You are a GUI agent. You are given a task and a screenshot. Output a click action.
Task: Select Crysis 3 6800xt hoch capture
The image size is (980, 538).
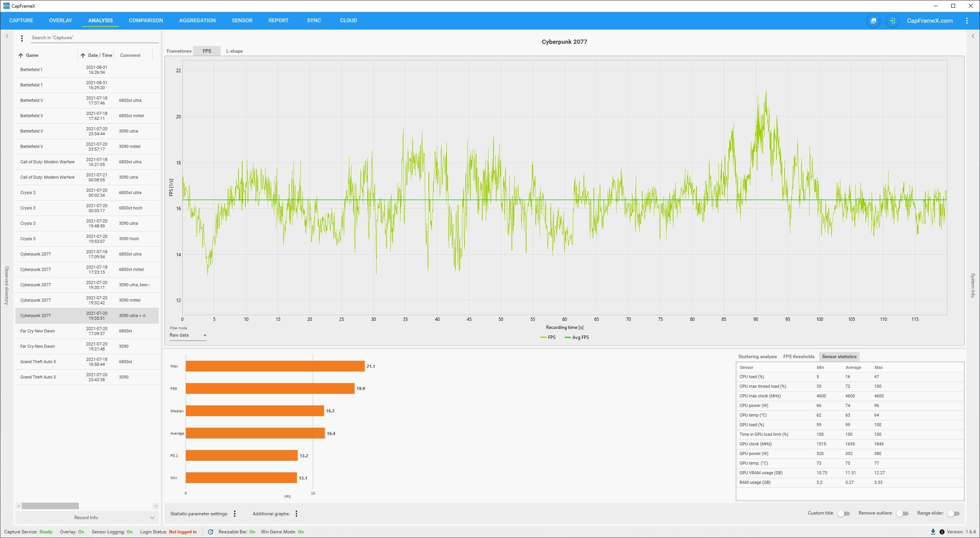87,208
